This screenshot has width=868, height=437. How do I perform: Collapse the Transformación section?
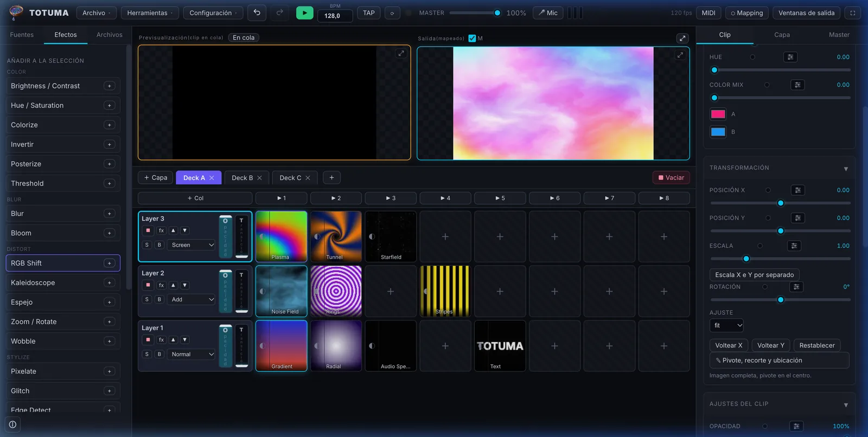[846, 169]
